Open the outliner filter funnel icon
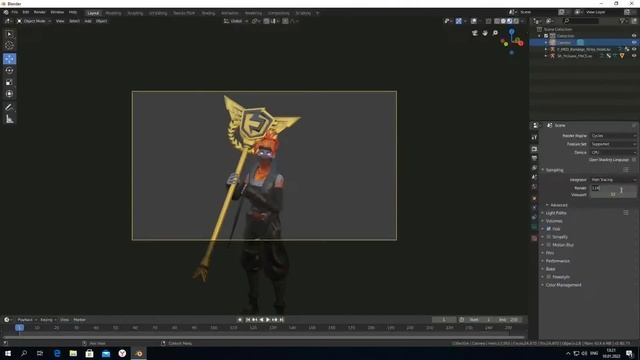640x360 pixels. [622, 21]
